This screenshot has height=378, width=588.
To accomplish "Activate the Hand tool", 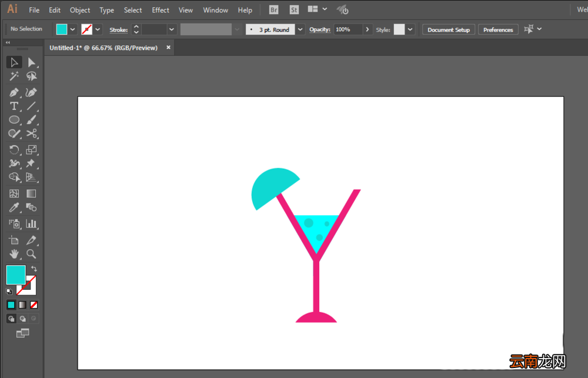I will [14, 254].
